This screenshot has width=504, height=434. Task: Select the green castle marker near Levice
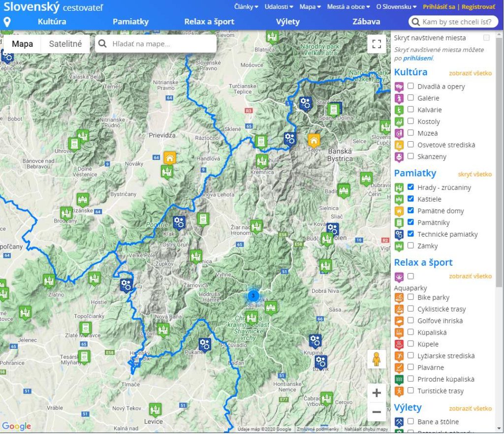[x=155, y=409]
